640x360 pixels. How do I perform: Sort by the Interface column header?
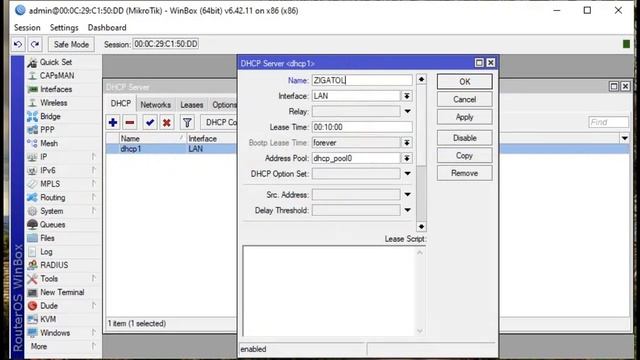(211, 138)
